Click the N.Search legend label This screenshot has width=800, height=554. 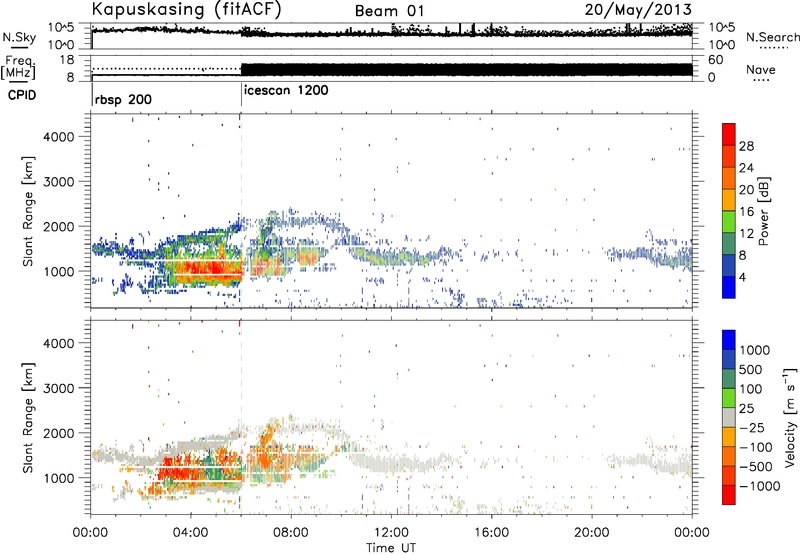[772, 37]
